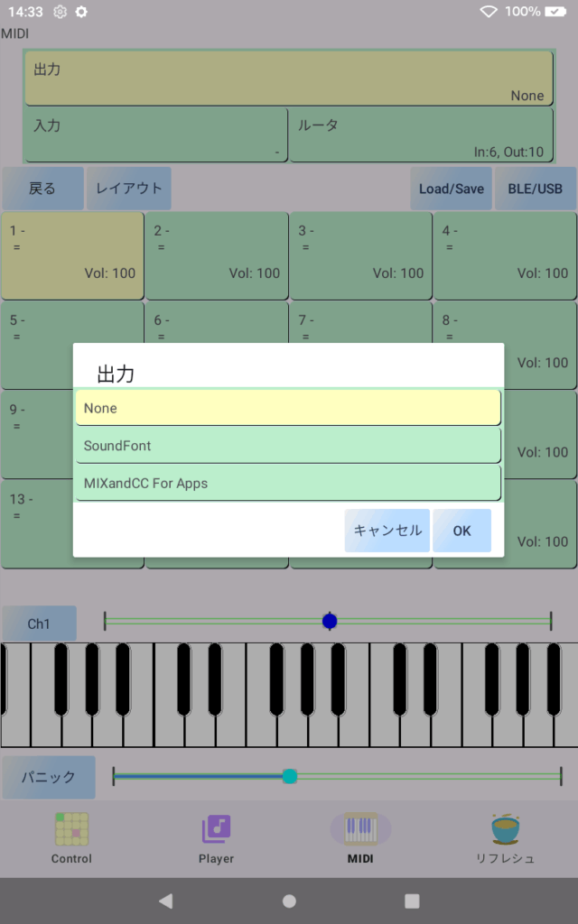Tap the Android recent apps square icon
The image size is (578, 924).
(412, 901)
